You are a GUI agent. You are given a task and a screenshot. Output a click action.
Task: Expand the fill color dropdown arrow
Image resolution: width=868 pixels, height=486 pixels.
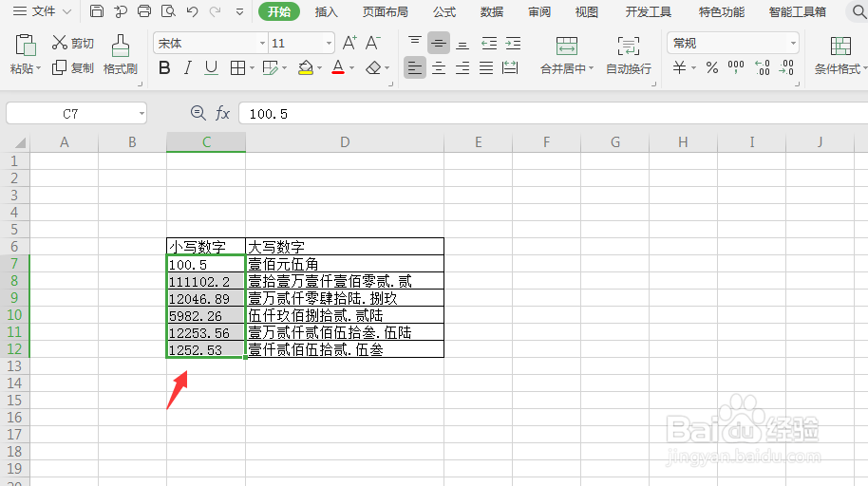point(319,68)
